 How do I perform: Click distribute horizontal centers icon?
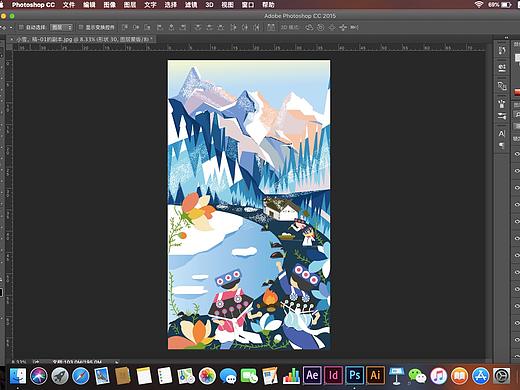[x=245, y=27]
